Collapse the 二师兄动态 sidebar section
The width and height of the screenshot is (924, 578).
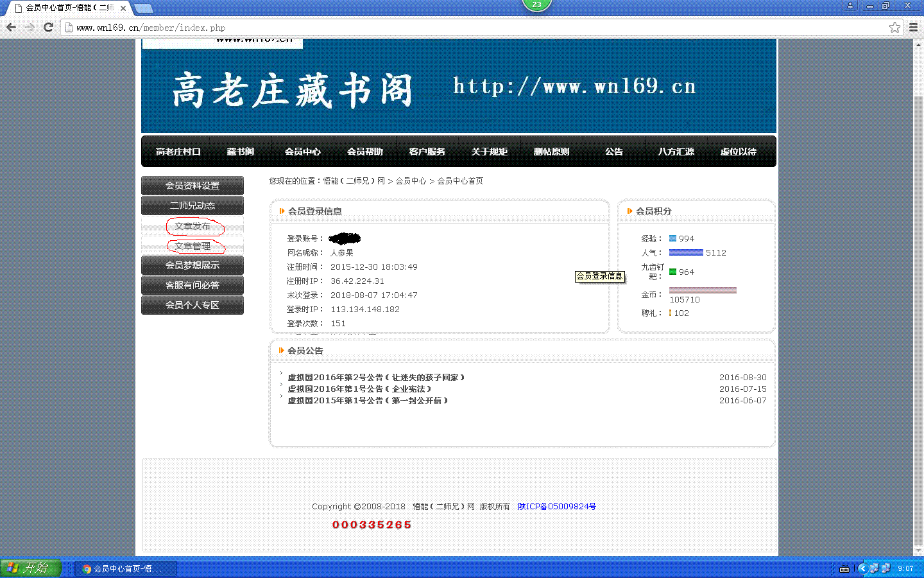[193, 206]
